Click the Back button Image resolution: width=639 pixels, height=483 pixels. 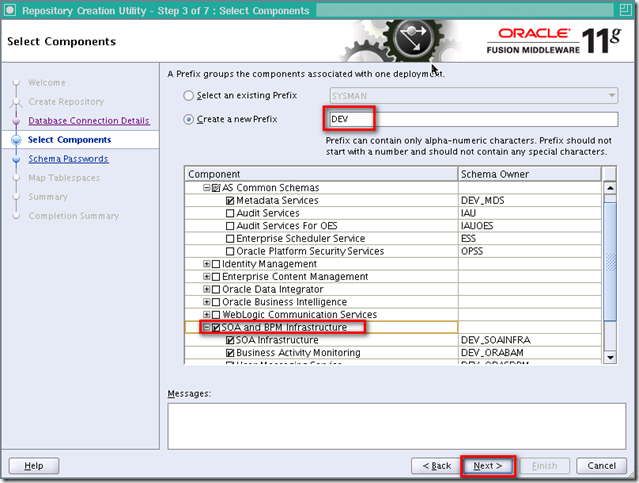[x=436, y=465]
